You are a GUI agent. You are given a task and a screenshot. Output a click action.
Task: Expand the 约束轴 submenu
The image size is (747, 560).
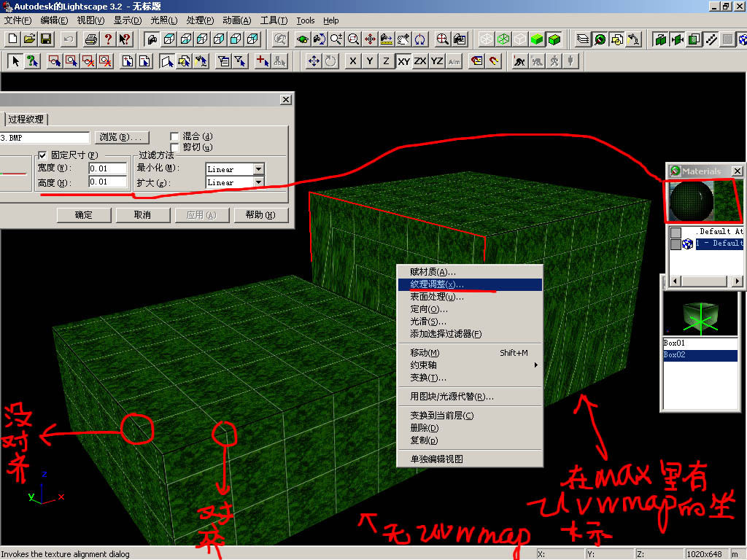coord(471,365)
